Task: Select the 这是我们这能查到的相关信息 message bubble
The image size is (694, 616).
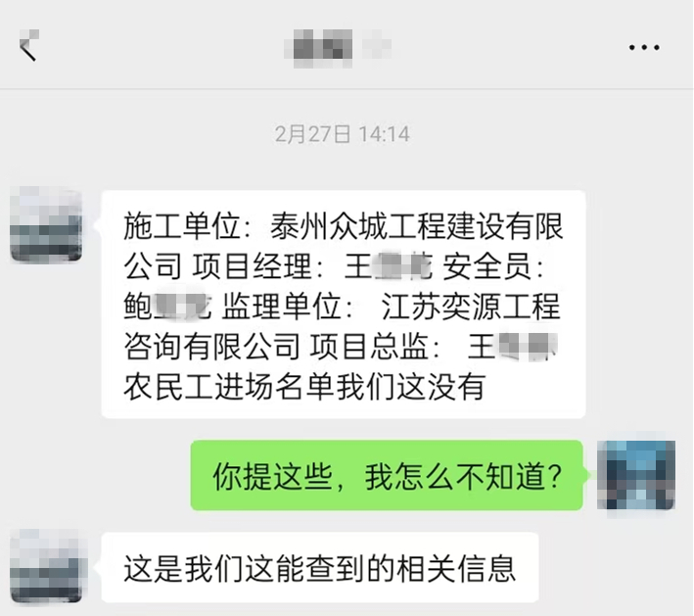Action: [x=320, y=567]
